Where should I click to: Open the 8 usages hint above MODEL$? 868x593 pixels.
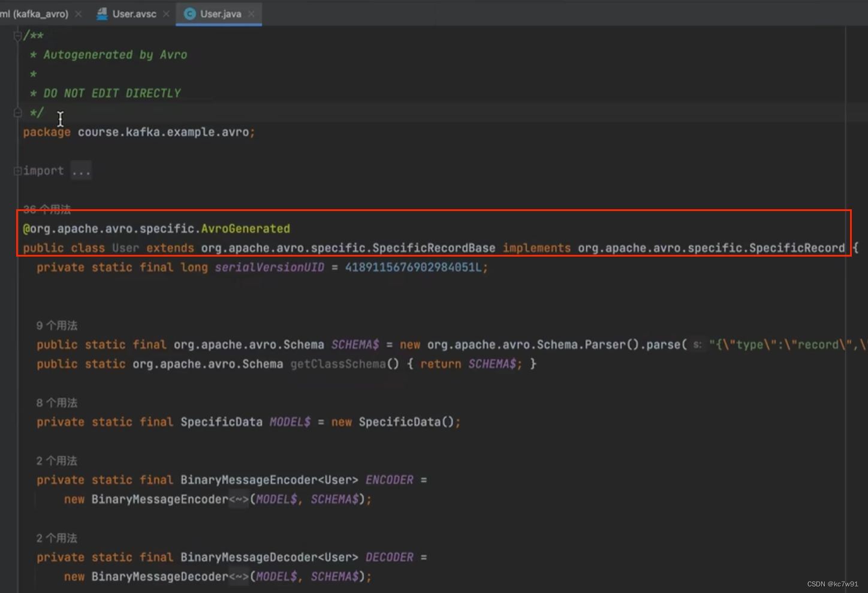coord(57,403)
